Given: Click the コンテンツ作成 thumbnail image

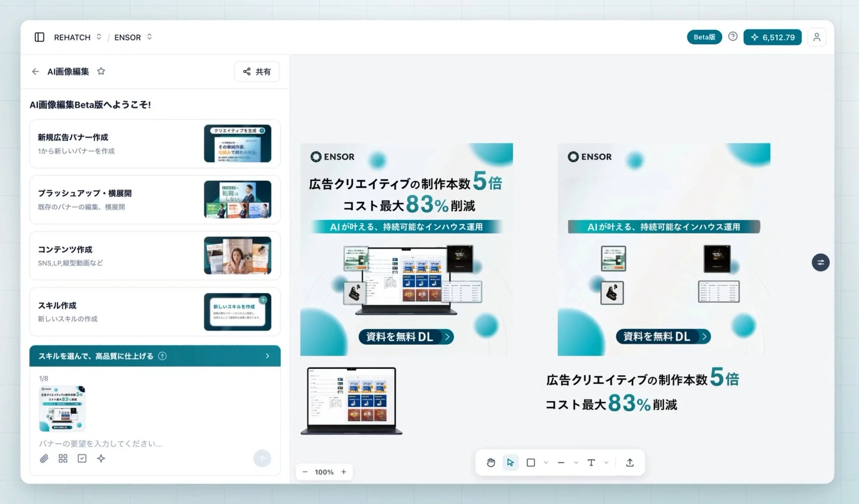Looking at the screenshot, I should click(x=237, y=256).
